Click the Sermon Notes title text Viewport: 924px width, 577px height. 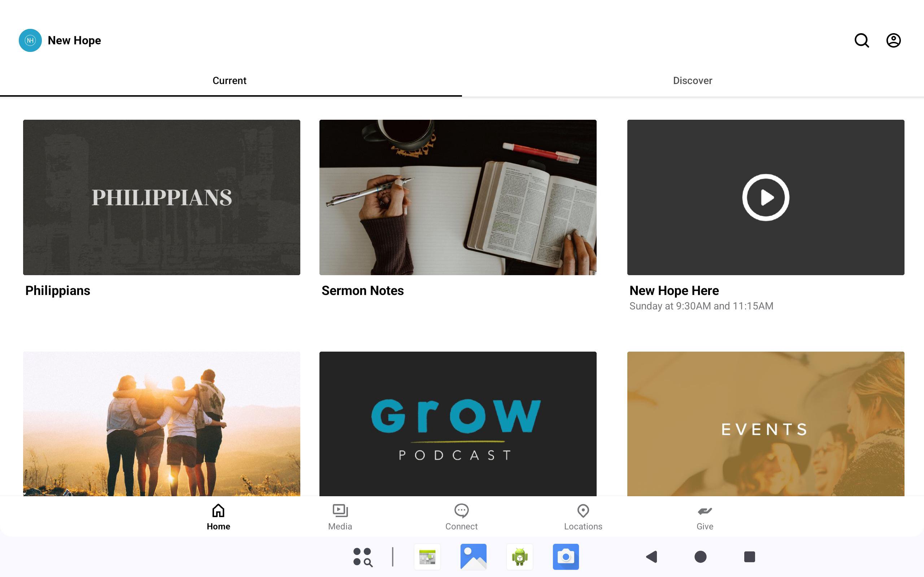click(362, 290)
